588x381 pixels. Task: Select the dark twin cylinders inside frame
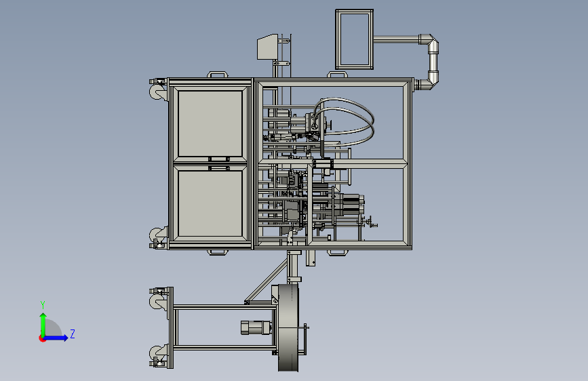[x=348, y=204]
